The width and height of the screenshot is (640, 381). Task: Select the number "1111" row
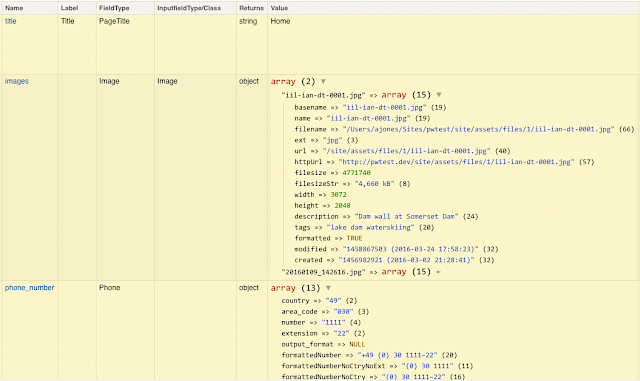click(322, 323)
